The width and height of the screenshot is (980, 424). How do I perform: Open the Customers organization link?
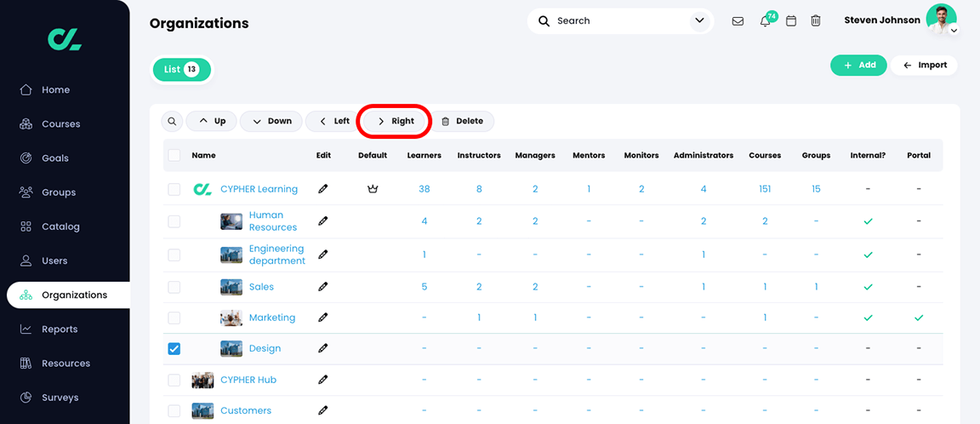[x=246, y=410]
